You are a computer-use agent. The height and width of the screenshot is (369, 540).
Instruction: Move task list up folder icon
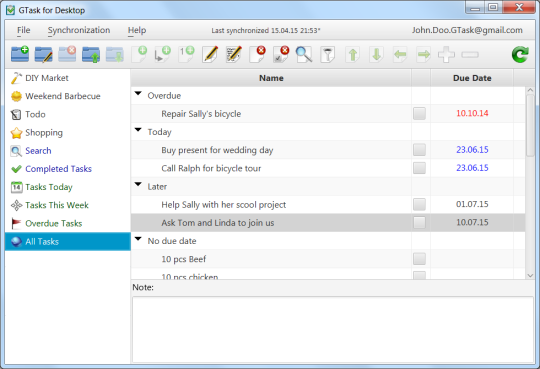coord(91,54)
